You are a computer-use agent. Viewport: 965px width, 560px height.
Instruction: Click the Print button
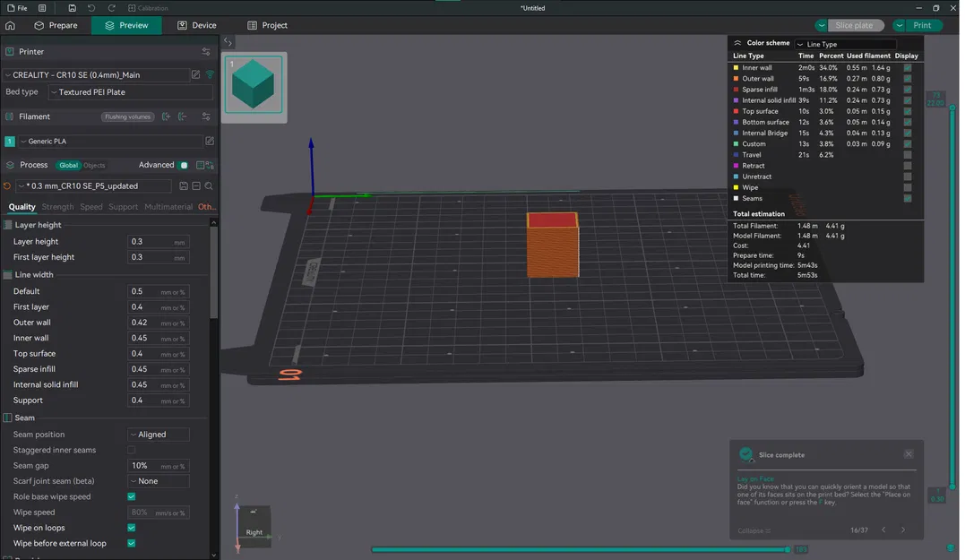(x=922, y=26)
